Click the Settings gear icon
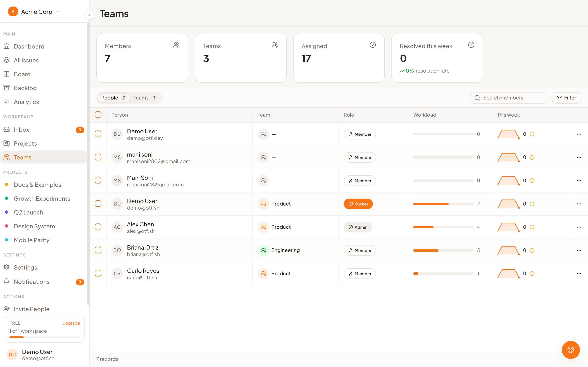This screenshot has width=588, height=367. [7, 267]
